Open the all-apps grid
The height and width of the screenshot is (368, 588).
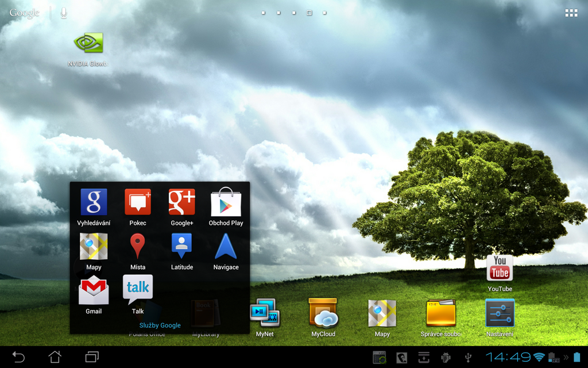coord(571,12)
